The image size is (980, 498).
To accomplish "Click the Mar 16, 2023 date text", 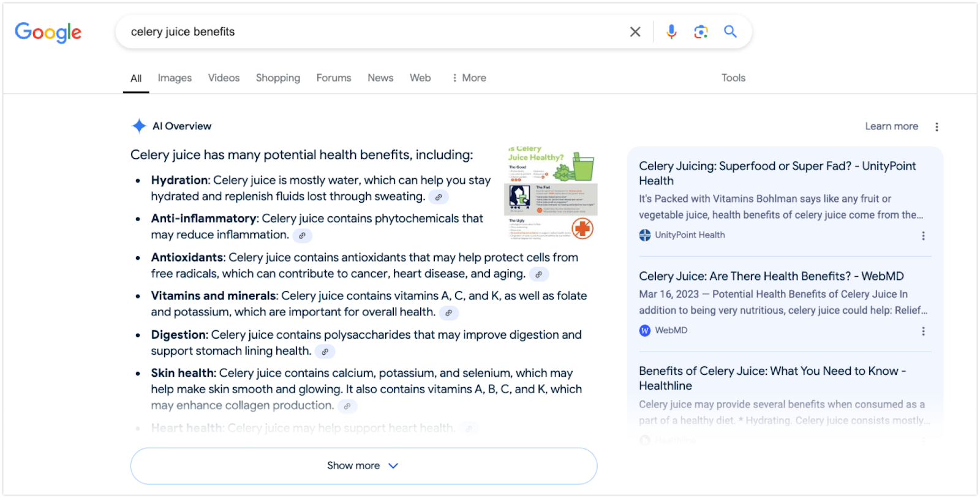I will [x=669, y=295].
